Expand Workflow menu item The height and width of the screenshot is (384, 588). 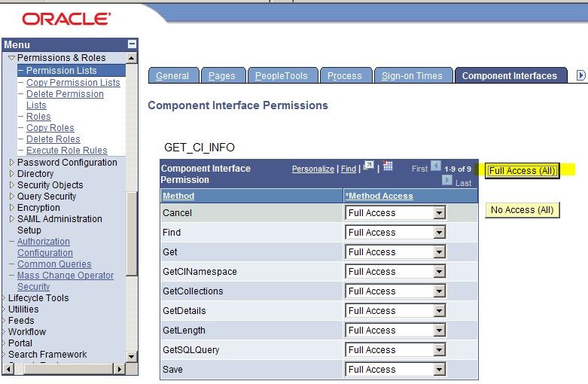(x=27, y=331)
